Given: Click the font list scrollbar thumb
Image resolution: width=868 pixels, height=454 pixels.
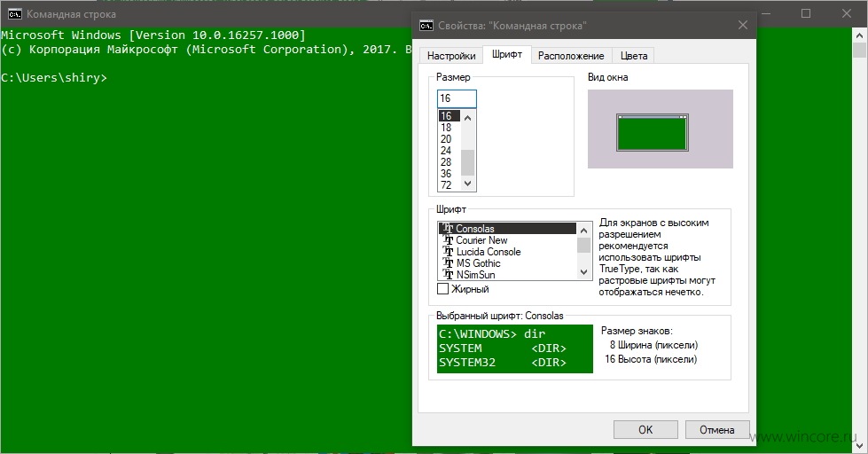Looking at the screenshot, I should coord(583,245).
